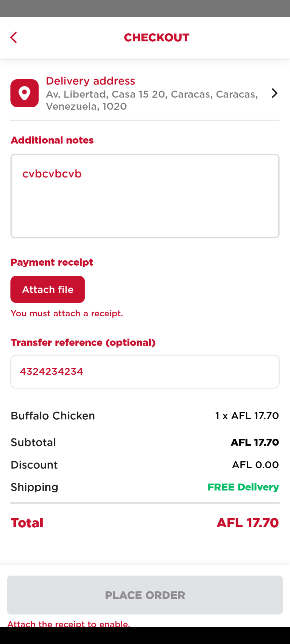Go back using the top-left arrow
The image size is (290, 644).
coord(14,38)
